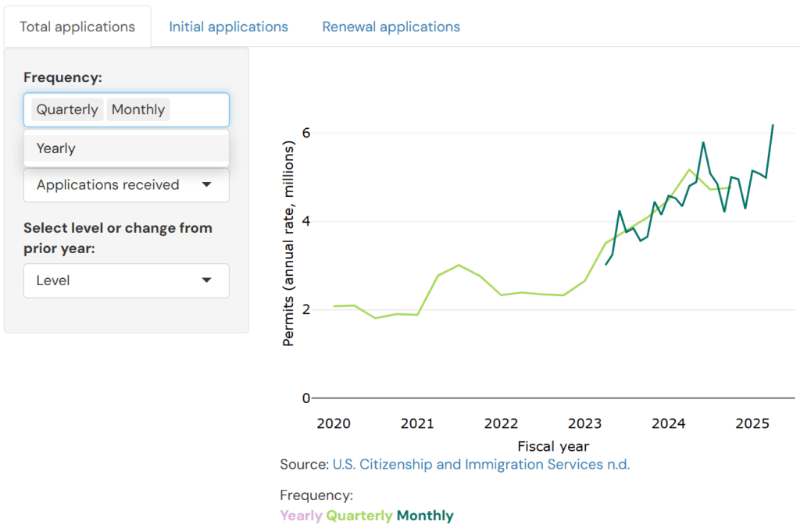Remove the Monthly frequency tag
This screenshot has width=800, height=532.
pos(138,109)
